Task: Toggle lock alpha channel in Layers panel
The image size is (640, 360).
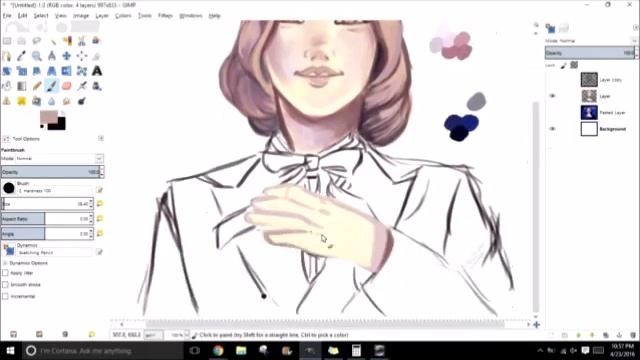Action: [x=574, y=65]
